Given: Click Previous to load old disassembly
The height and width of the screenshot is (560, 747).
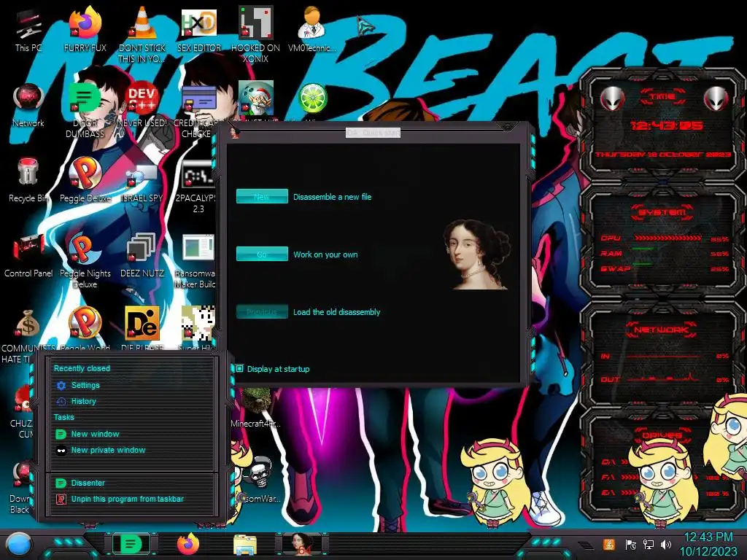Looking at the screenshot, I should (262, 312).
